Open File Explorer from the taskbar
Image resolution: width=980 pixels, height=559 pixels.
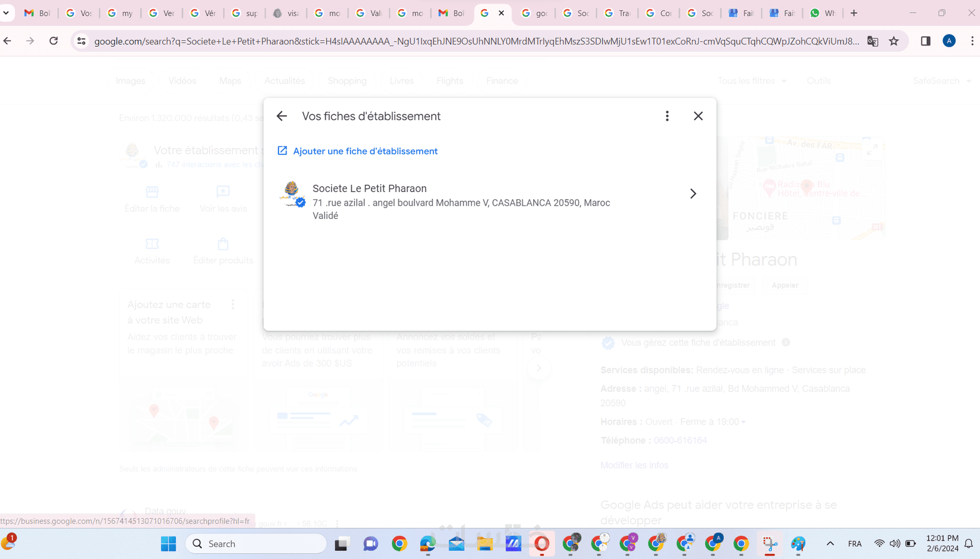click(485, 543)
